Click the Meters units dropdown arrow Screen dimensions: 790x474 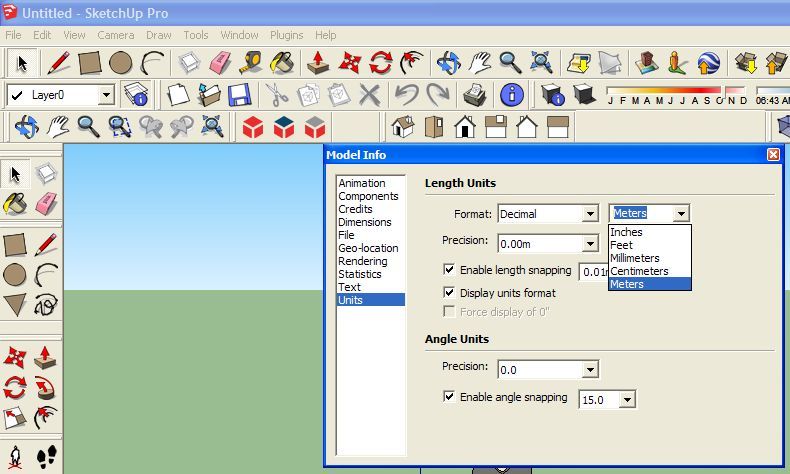tap(681, 214)
